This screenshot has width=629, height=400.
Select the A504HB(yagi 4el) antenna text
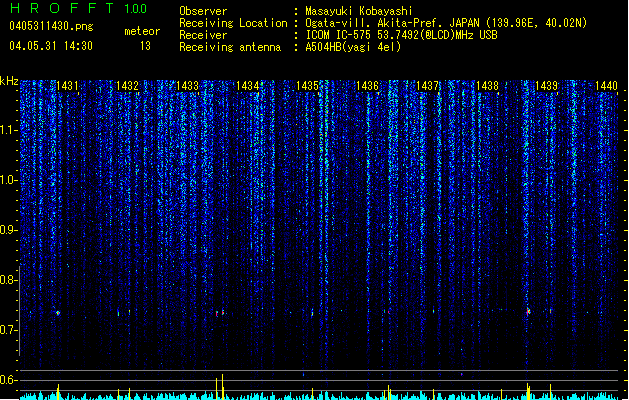[353, 47]
